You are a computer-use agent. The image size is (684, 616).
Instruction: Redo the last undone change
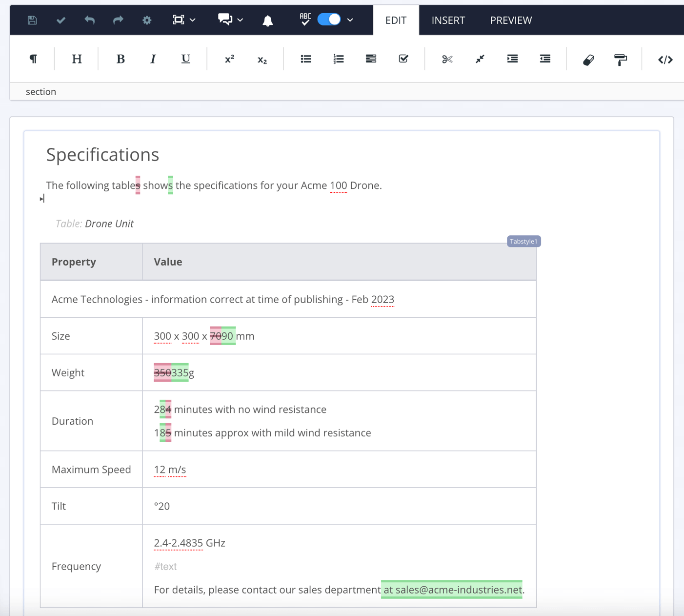118,20
